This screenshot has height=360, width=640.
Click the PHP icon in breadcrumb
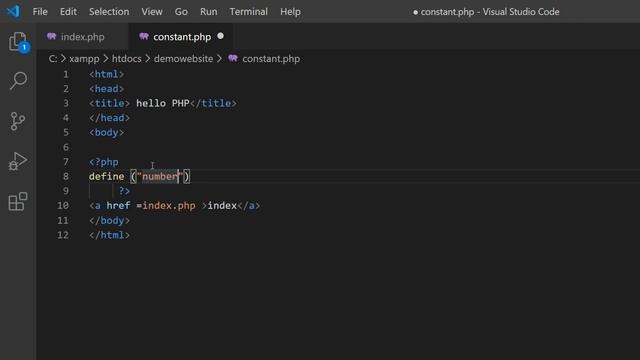pos(233,58)
